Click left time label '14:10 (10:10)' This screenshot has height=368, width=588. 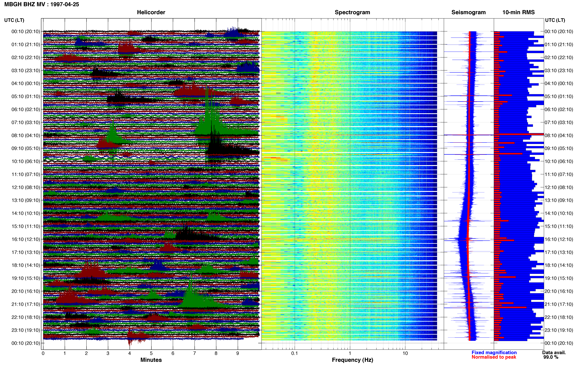(x=26, y=213)
